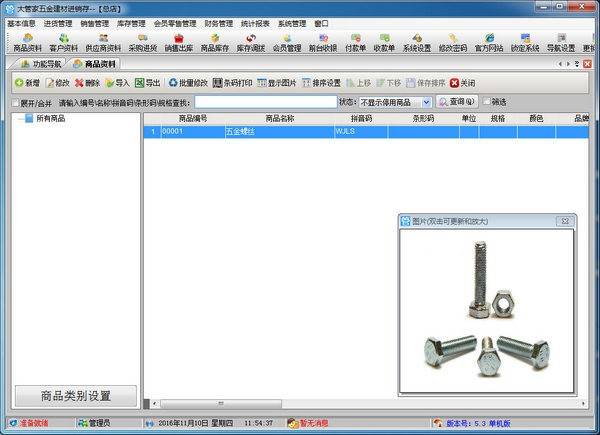Open 商品资料 in the main toolbar

27,42
